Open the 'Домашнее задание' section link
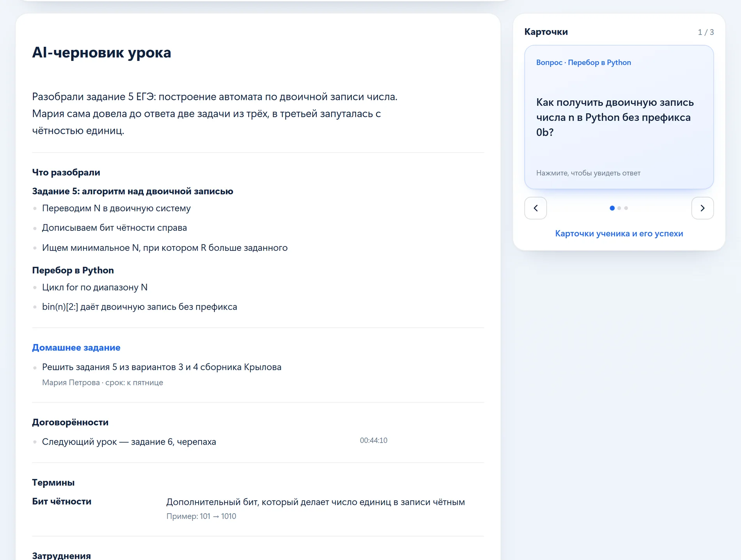Screen dimensions: 741x560 76,347
